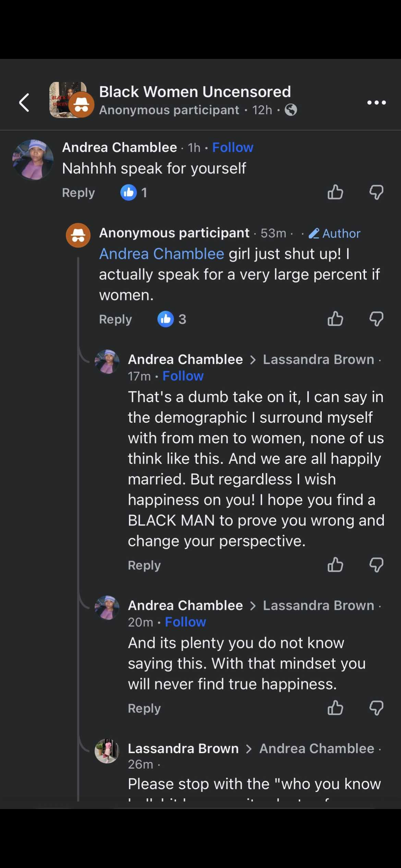Image resolution: width=401 pixels, height=868 pixels.
Task: Reply to the Anonymous participant's comment
Action: pyautogui.click(x=116, y=320)
